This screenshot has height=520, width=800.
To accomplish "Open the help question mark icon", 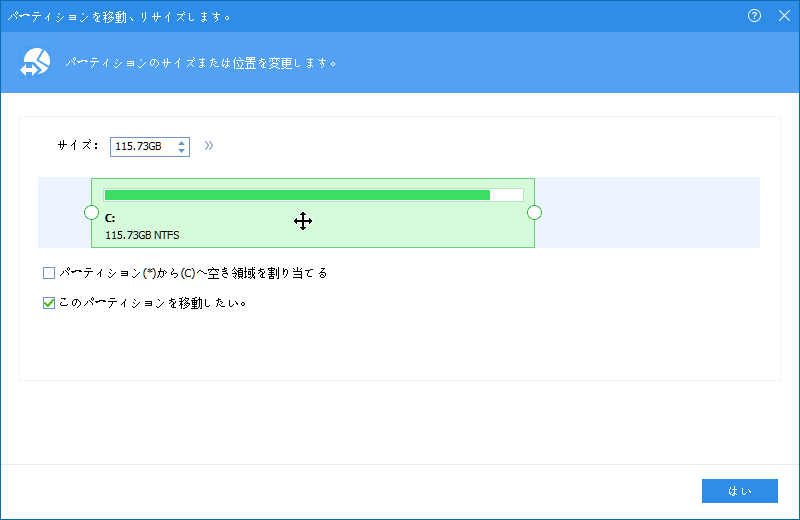I will tap(754, 16).
